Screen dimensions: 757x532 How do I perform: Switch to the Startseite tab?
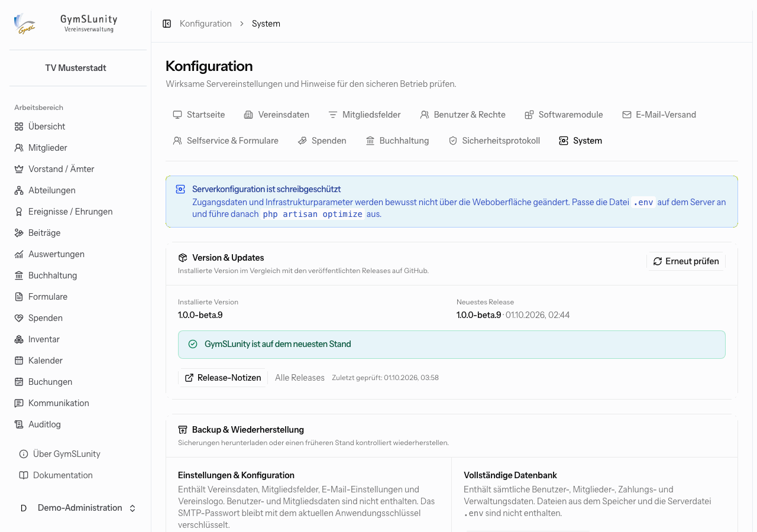(199, 115)
